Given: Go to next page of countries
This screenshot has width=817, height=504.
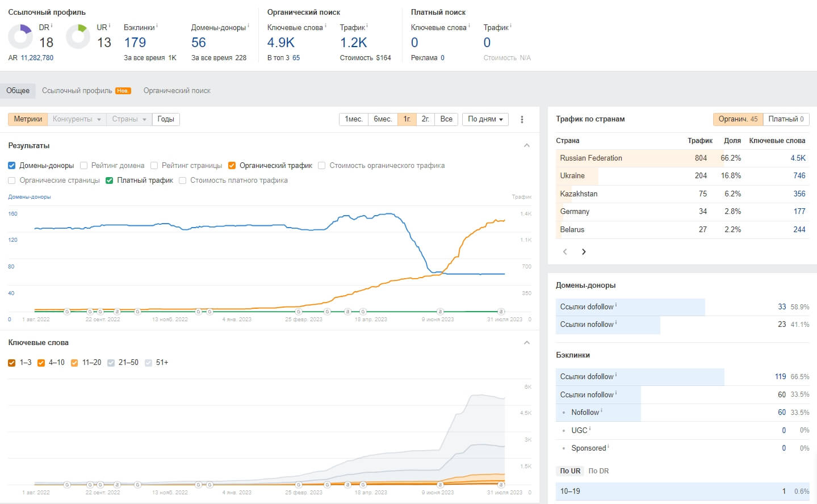Looking at the screenshot, I should [x=584, y=251].
